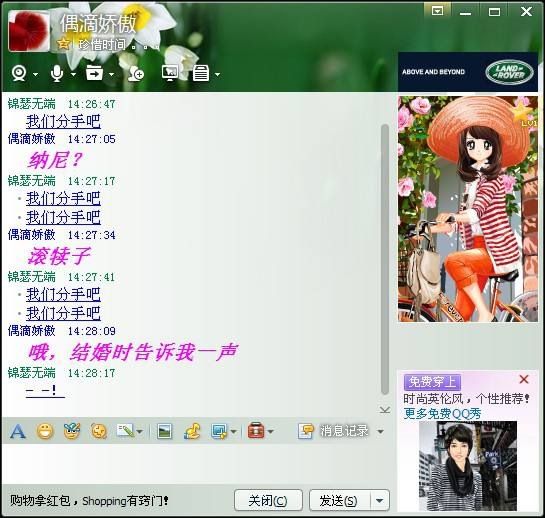Open the remote desktop icon
This screenshot has width=545, height=518.
click(170, 73)
